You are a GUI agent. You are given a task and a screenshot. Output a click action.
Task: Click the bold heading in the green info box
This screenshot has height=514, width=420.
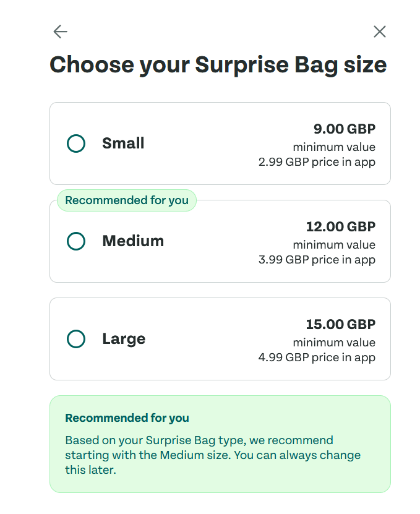[x=127, y=418]
